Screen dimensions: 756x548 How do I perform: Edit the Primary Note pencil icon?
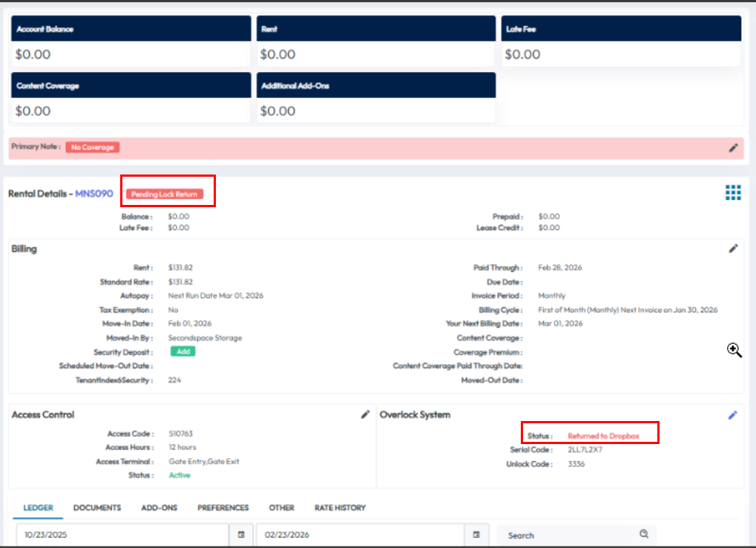pyautogui.click(x=733, y=148)
